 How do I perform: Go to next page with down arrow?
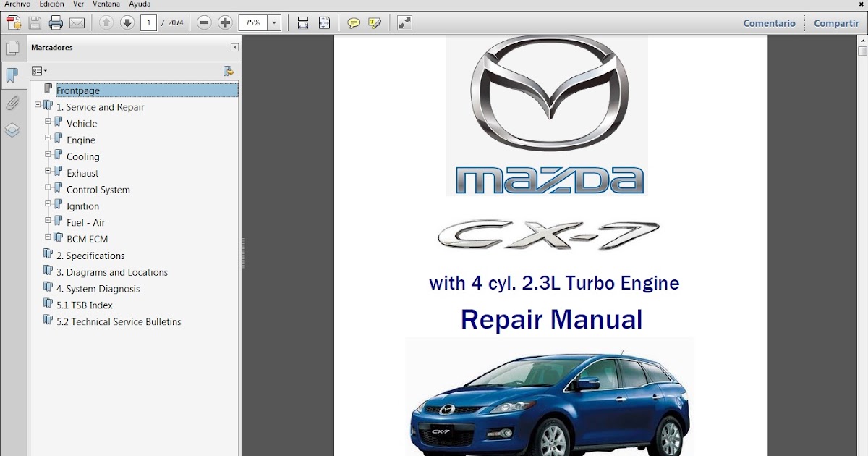127,22
